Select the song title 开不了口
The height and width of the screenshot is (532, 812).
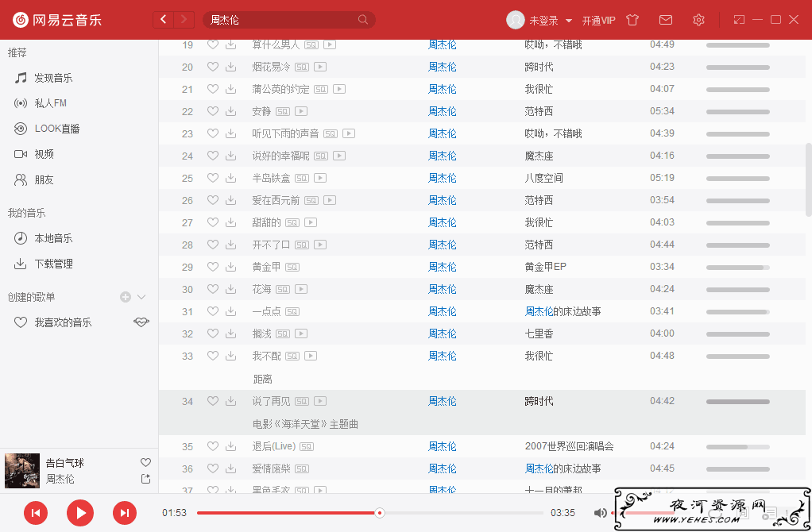[x=271, y=245]
